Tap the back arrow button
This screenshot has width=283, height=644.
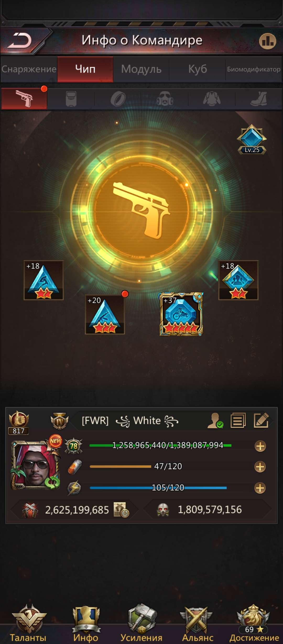[20, 41]
